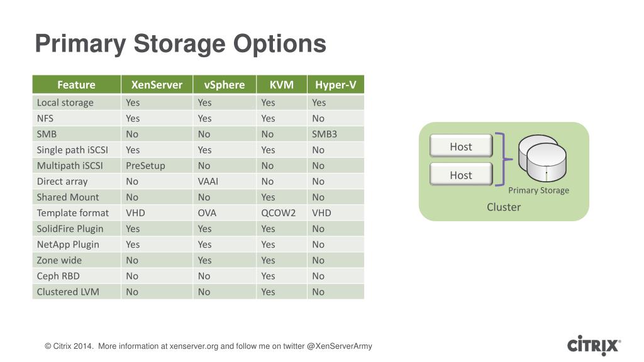644x362 pixels.
Task: Select the SMB3 cell
Action: [x=336, y=134]
